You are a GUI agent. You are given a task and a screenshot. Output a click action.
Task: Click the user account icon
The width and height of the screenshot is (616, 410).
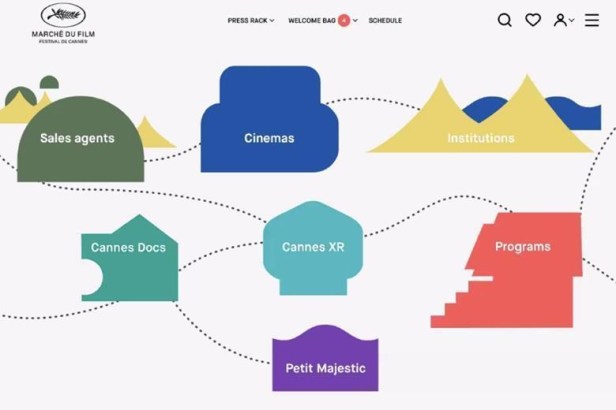tap(560, 20)
